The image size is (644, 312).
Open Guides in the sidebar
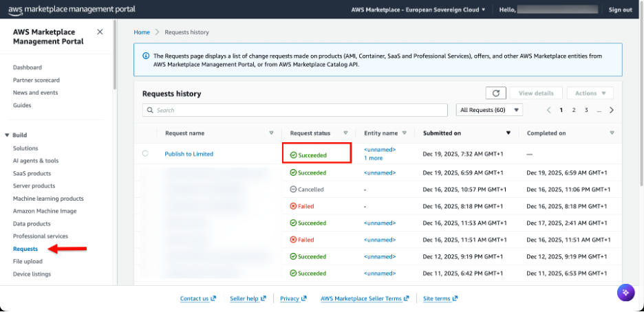click(22, 105)
